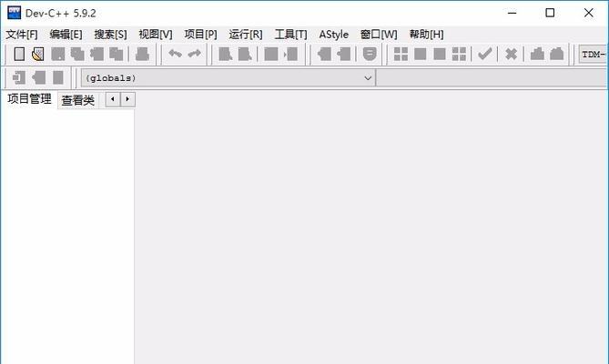Click the Go to bookmarks icon
This screenshot has height=364, width=609.
point(58,77)
